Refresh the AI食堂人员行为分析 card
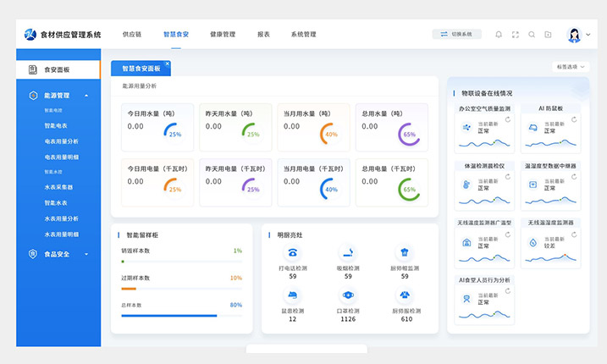 click(507, 291)
